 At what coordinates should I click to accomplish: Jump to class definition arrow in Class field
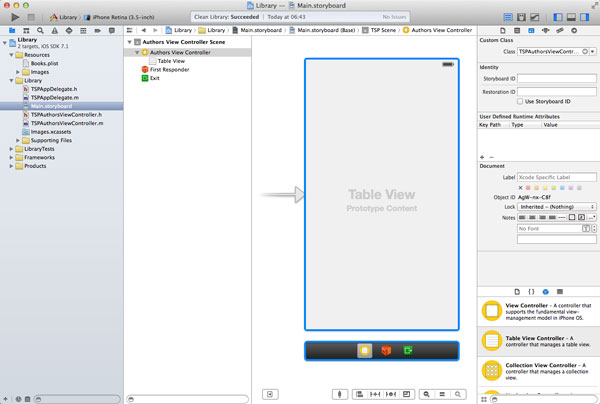[x=585, y=51]
